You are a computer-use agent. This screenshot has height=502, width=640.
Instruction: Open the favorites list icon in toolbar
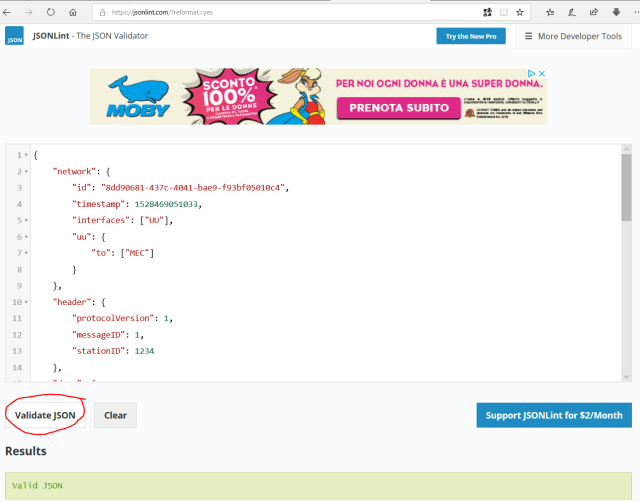pos(549,12)
